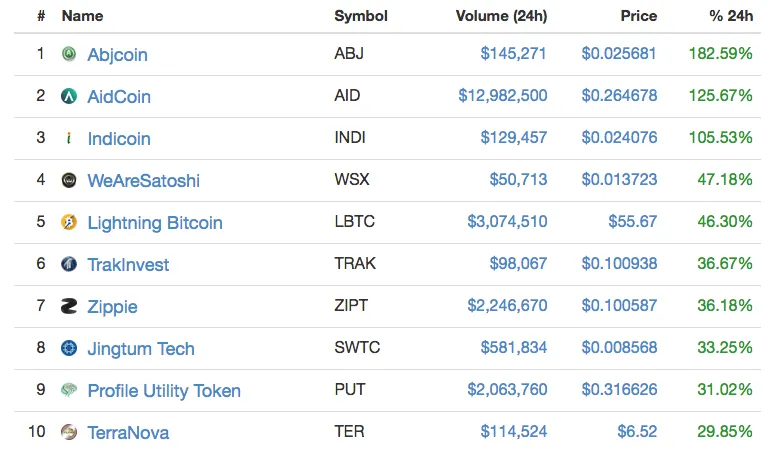Click the TrakInvest blue logo icon
This screenshot has width=774, height=450.
tap(69, 264)
